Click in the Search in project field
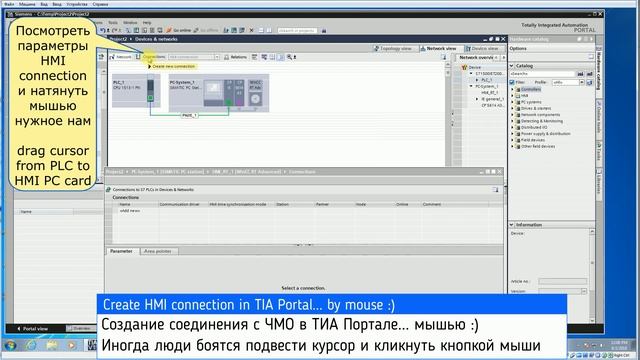The width and height of the screenshot is (640, 360). (x=297, y=30)
